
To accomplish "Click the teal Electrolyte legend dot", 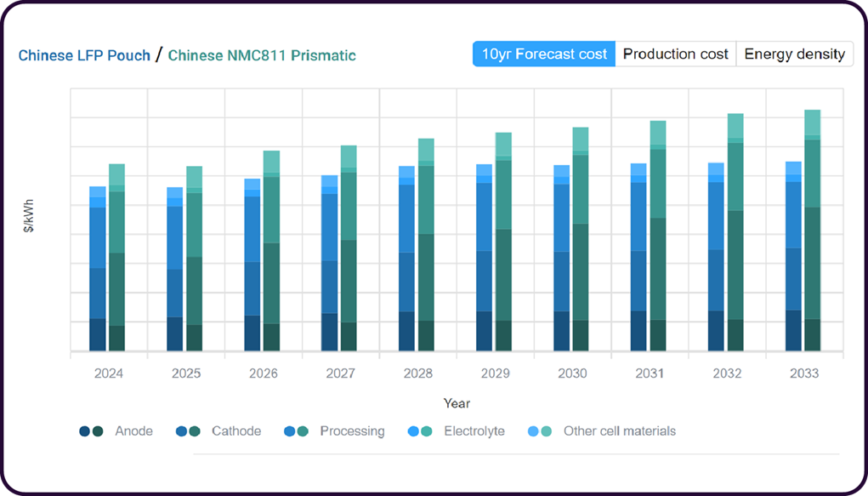I will click(427, 431).
